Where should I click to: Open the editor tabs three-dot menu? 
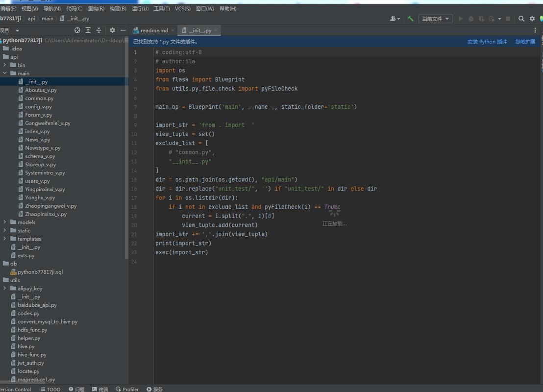click(x=535, y=30)
